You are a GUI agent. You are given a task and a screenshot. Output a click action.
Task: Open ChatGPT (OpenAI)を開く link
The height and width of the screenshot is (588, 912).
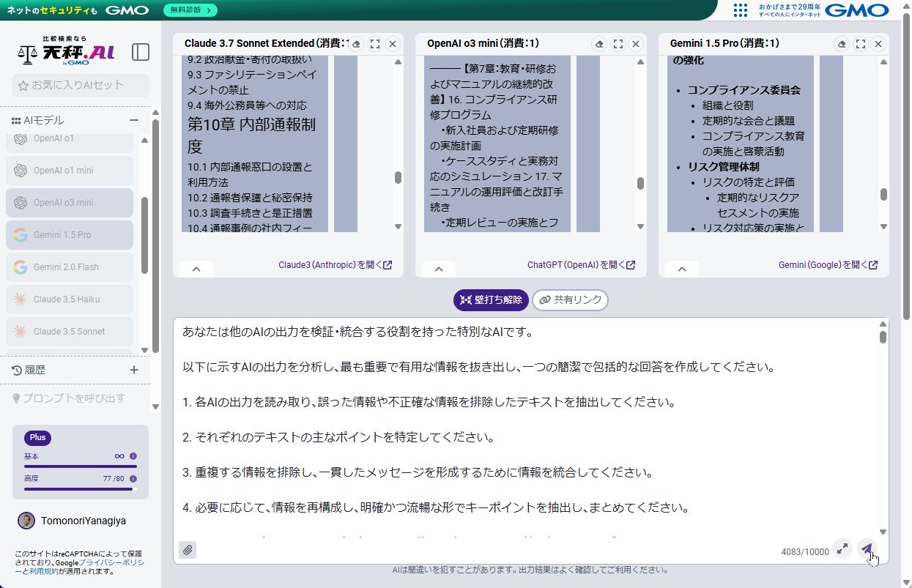pos(581,265)
